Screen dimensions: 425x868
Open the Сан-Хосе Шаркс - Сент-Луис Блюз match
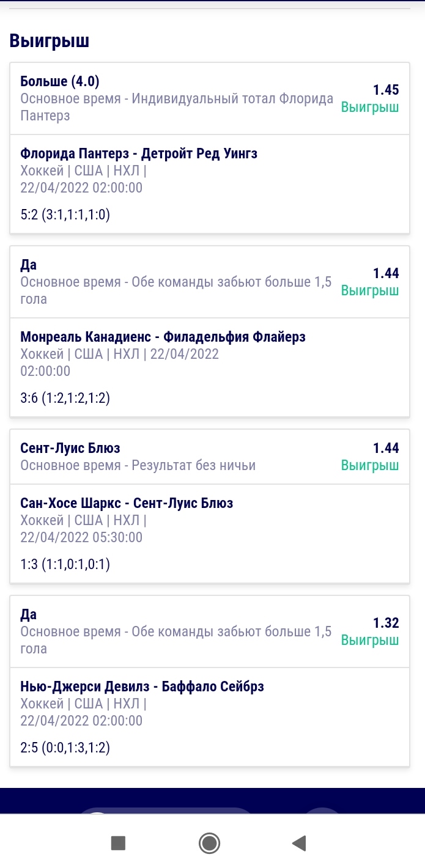(x=127, y=503)
